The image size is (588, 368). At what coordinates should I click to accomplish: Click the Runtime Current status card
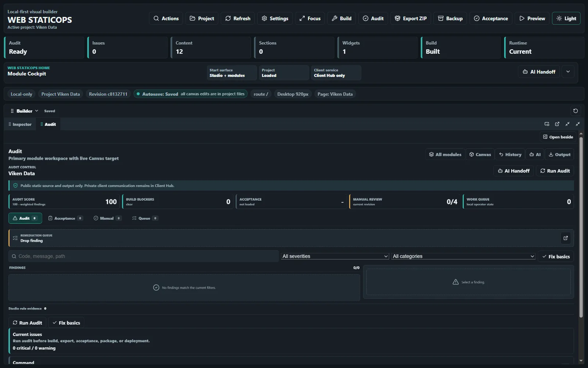544,47
